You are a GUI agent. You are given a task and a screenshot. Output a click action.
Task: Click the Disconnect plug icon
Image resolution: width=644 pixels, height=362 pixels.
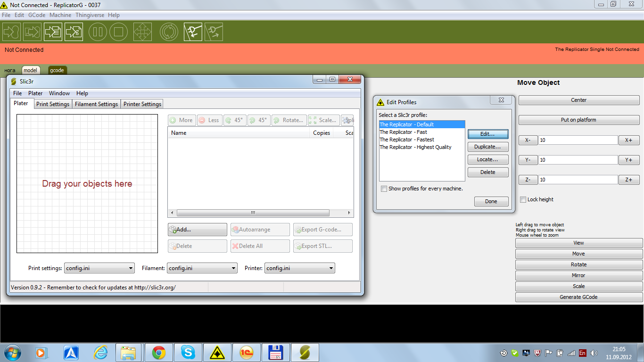coord(214,32)
